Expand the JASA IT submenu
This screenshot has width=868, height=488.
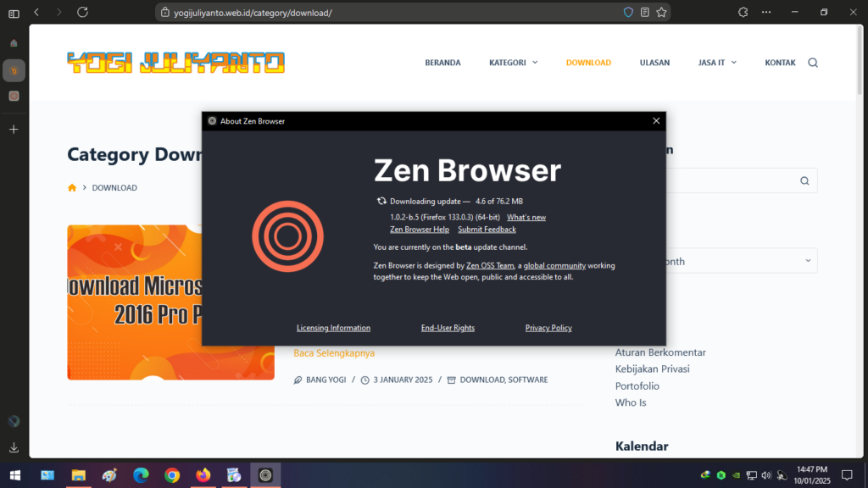coord(717,63)
